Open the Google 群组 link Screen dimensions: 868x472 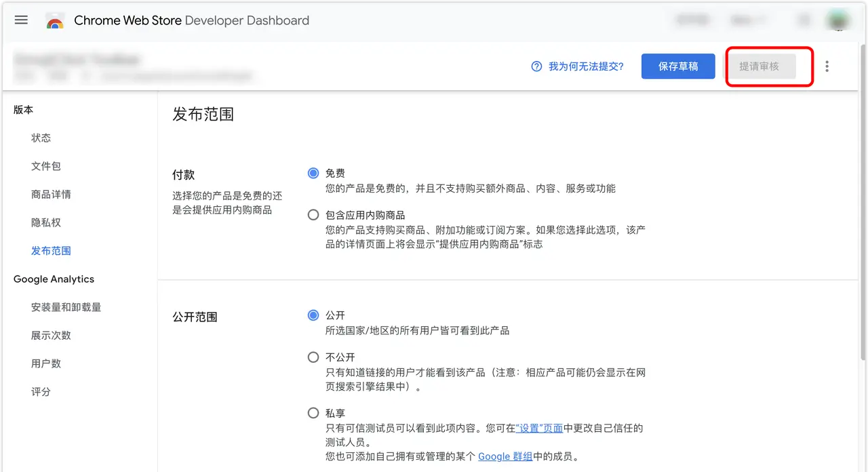(x=505, y=456)
